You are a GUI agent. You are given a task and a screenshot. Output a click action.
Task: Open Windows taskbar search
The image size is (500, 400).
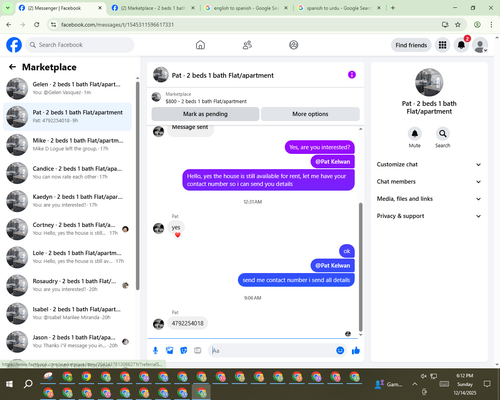[28, 384]
